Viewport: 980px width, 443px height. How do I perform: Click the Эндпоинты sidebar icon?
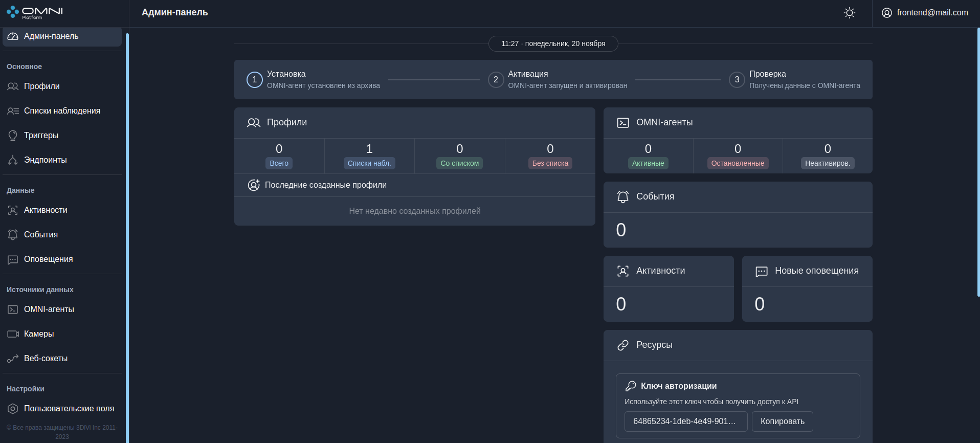click(13, 160)
